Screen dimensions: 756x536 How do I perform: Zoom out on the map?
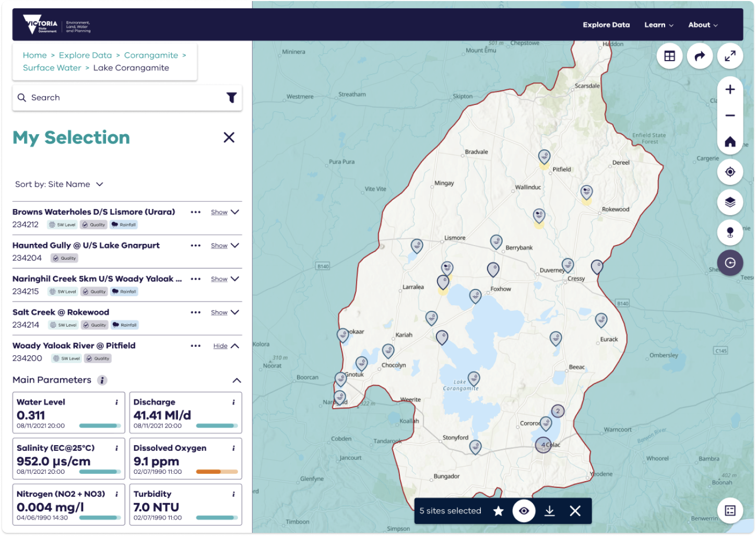pyautogui.click(x=730, y=115)
